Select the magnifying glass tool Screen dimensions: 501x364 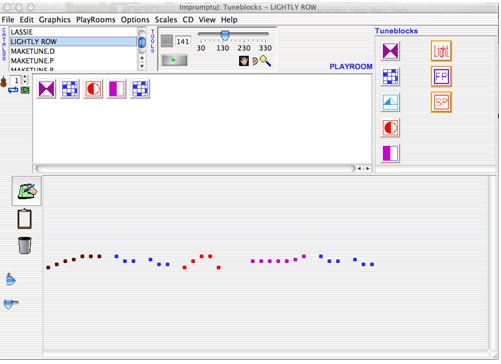click(x=265, y=61)
